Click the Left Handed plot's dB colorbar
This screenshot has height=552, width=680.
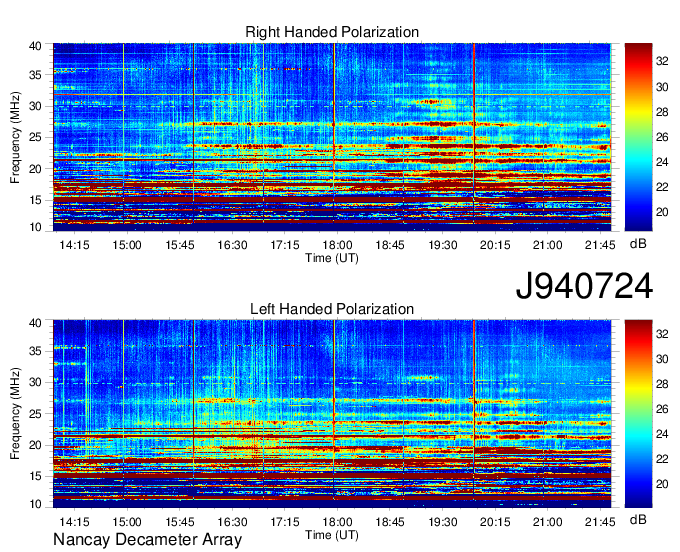tap(638, 414)
